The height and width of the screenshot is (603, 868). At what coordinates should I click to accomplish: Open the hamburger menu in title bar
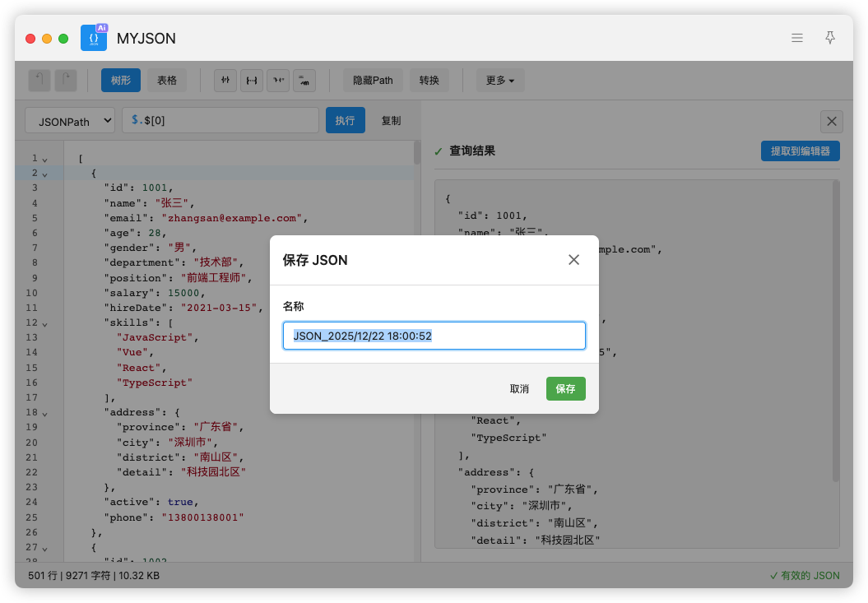tap(796, 38)
